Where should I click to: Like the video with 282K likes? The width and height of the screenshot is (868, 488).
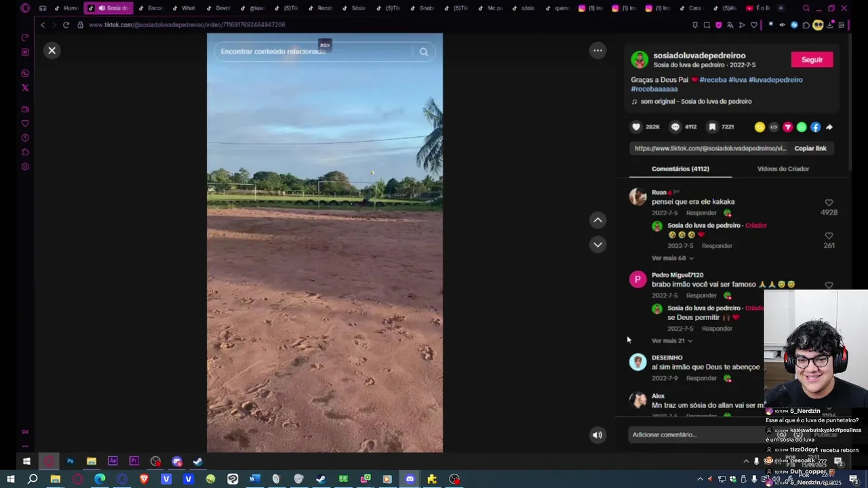pos(636,127)
